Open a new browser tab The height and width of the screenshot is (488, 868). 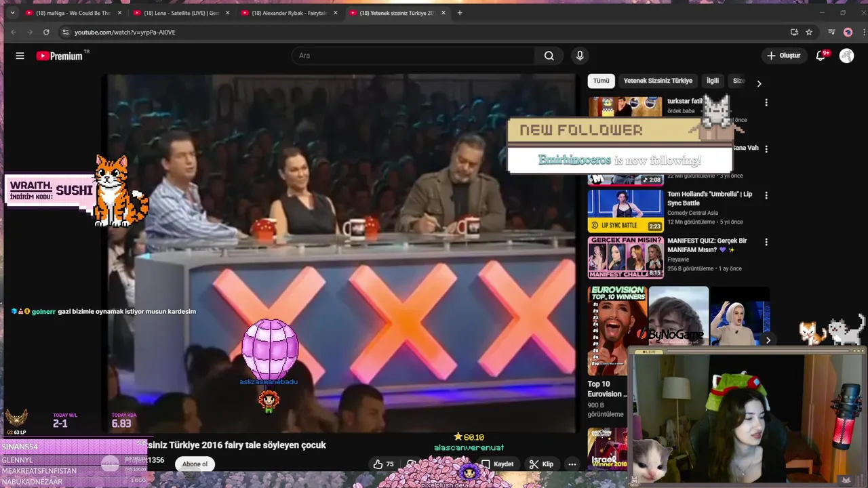pos(460,13)
